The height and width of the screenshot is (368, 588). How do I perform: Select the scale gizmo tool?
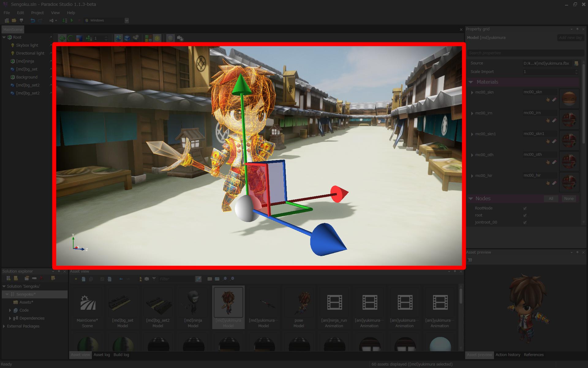coord(79,38)
